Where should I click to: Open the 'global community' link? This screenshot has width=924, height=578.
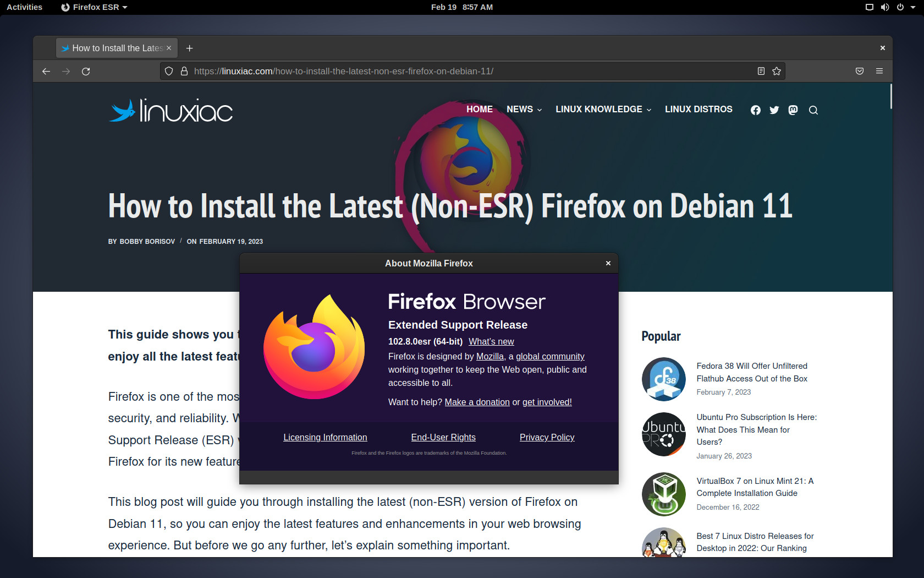pos(550,356)
